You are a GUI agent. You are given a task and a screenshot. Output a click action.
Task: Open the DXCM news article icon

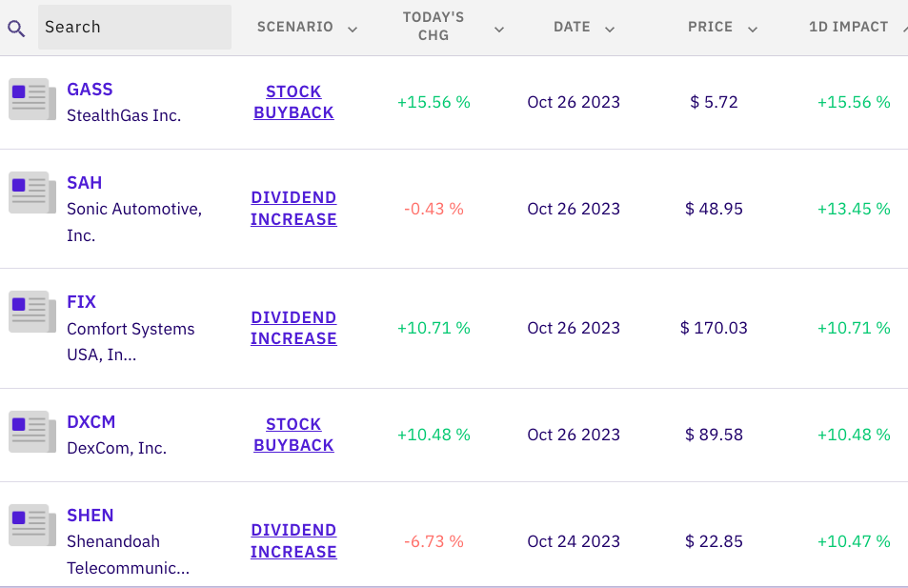click(x=29, y=432)
